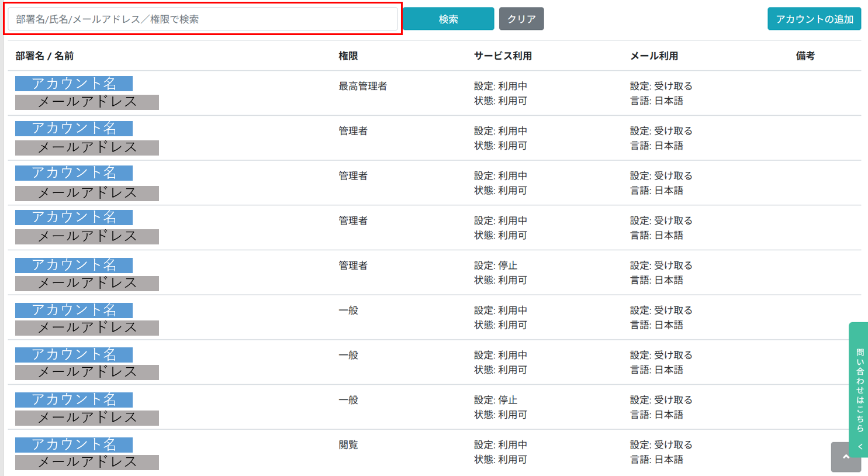The width and height of the screenshot is (868, 476).
Task: Click the 最高管理者 permission label
Action: click(x=362, y=87)
